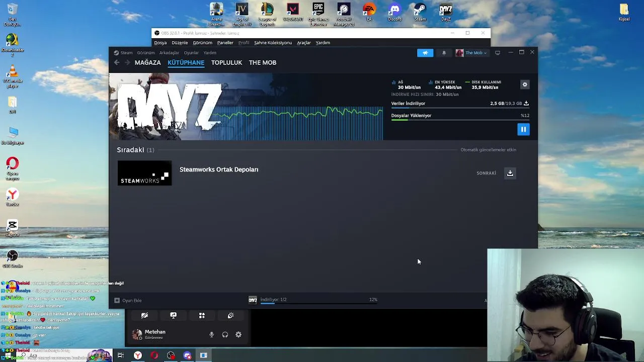Open OBS Araçlar menu
Image resolution: width=644 pixels, height=362 pixels.
pyautogui.click(x=304, y=43)
